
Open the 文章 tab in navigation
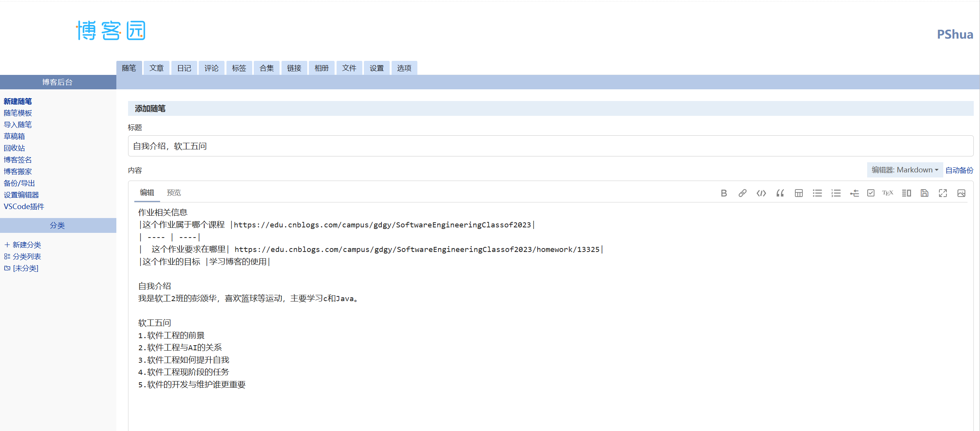click(x=157, y=68)
